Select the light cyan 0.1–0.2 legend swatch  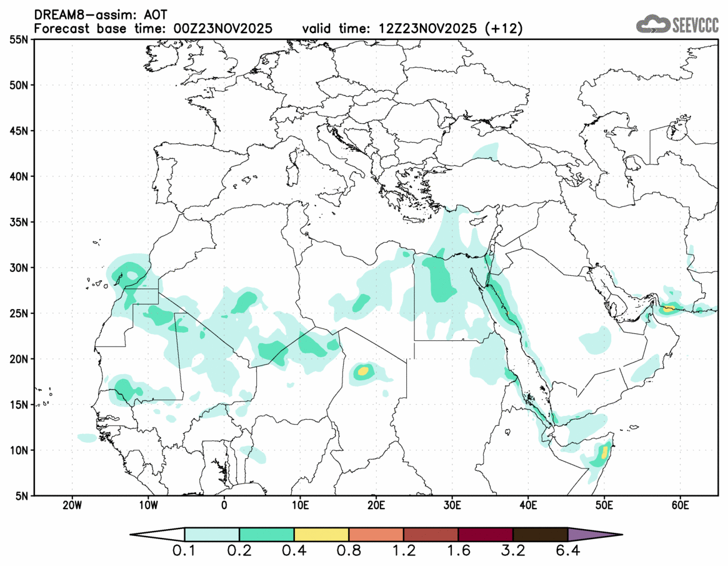pos(212,535)
